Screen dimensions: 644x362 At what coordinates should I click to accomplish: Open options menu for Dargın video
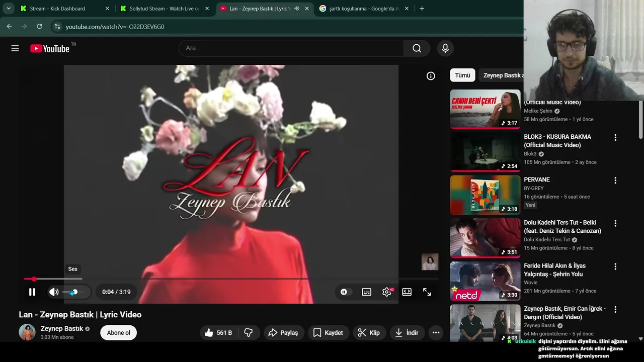[615, 309]
